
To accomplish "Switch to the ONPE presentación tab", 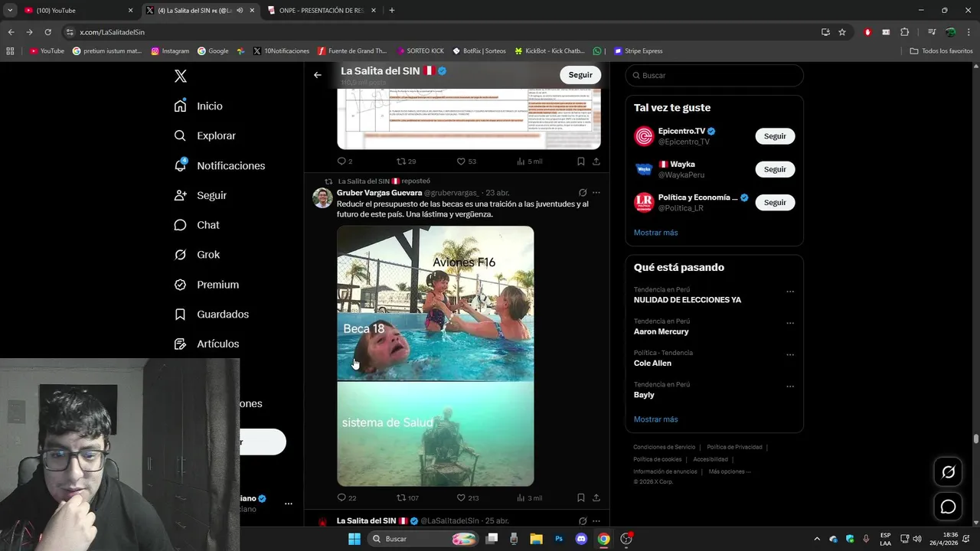I will 322,11.
